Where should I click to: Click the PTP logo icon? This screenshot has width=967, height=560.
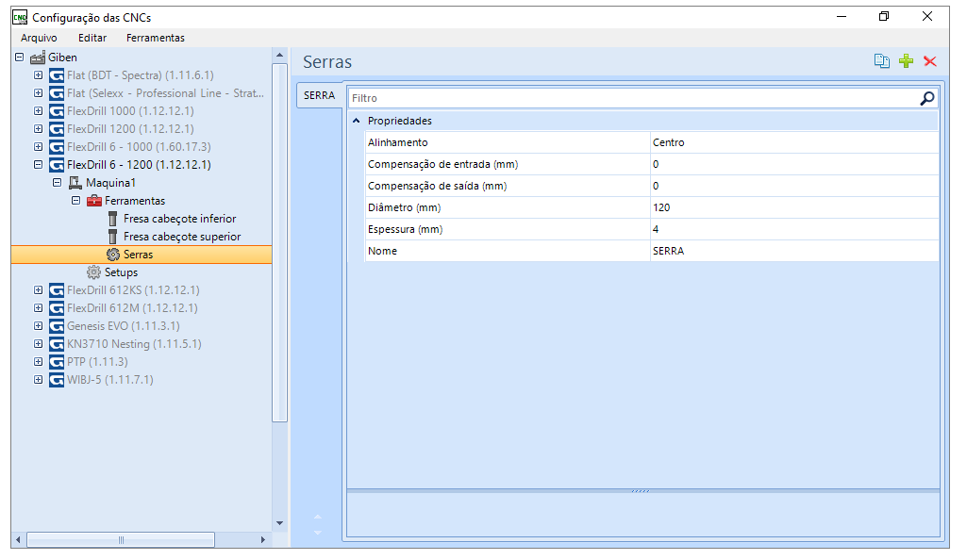tap(57, 362)
